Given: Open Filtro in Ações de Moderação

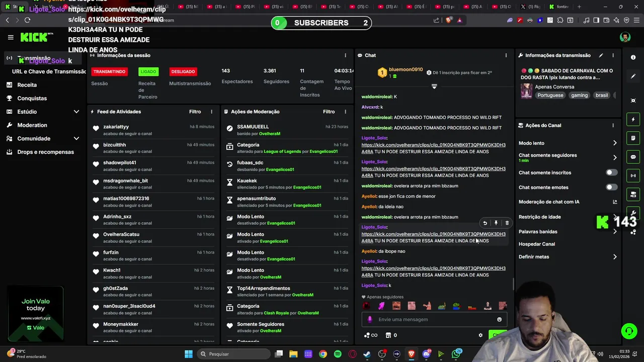Looking at the screenshot, I should [x=329, y=112].
